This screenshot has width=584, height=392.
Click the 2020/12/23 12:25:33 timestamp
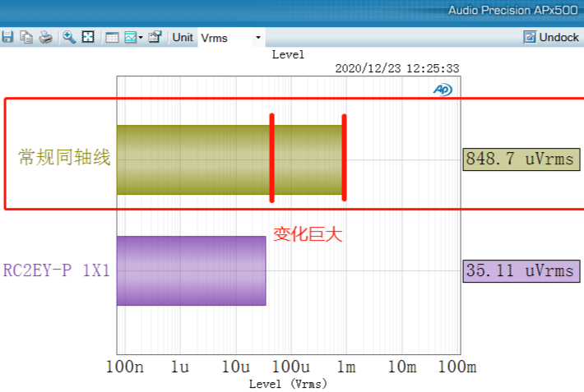pos(397,68)
